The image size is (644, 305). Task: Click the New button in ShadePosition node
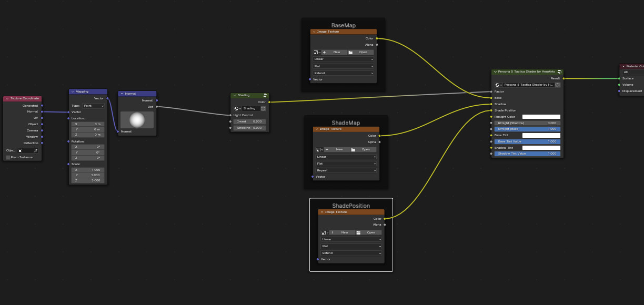pyautogui.click(x=344, y=232)
